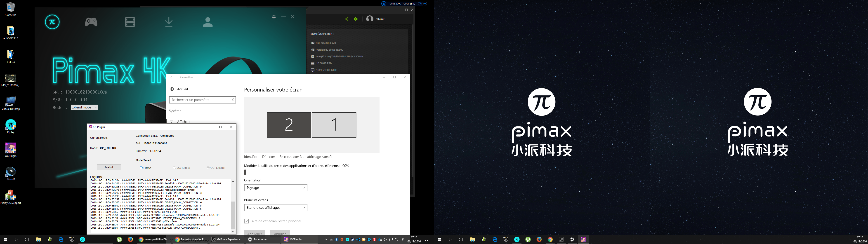Image resolution: width=868 pixels, height=244 pixels.
Task: Click Se connecter à un affichage sans fil
Action: (x=306, y=157)
